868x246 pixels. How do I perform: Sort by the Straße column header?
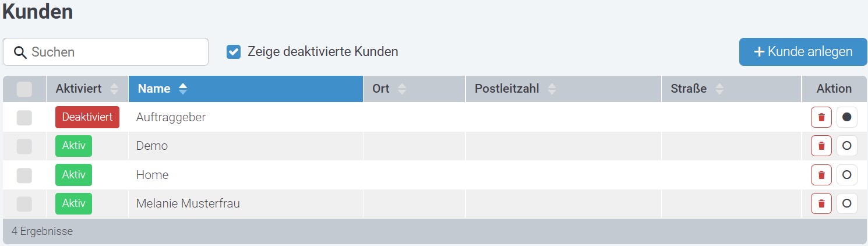point(731,89)
